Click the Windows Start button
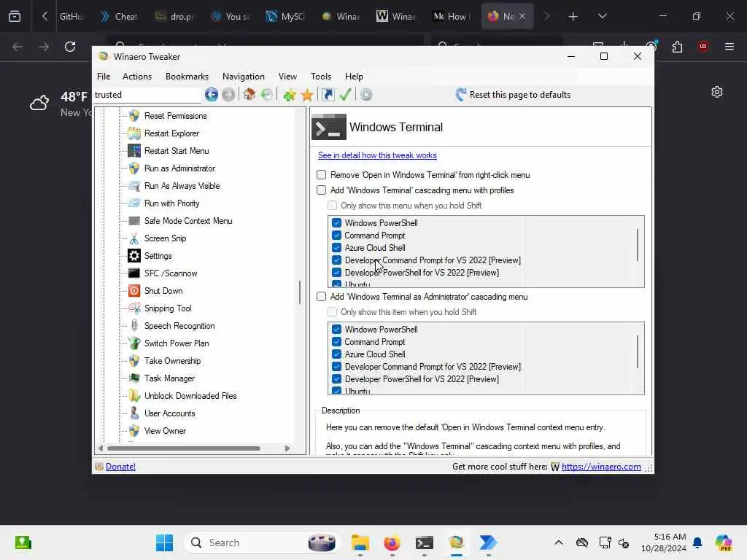 click(x=164, y=542)
